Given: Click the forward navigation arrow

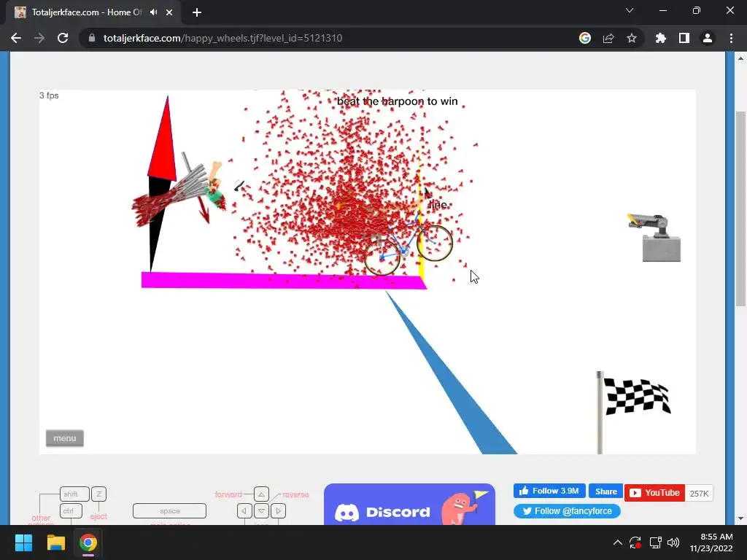Looking at the screenshot, I should (39, 38).
